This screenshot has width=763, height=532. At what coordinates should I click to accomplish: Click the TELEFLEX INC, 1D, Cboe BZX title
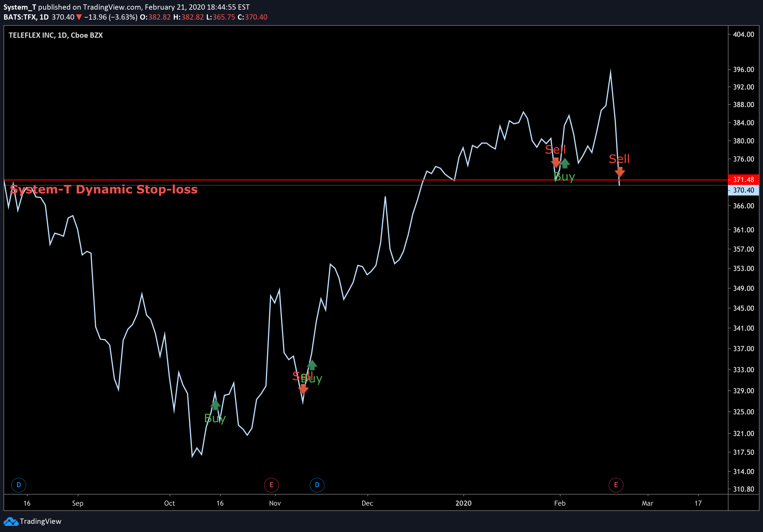(56, 35)
